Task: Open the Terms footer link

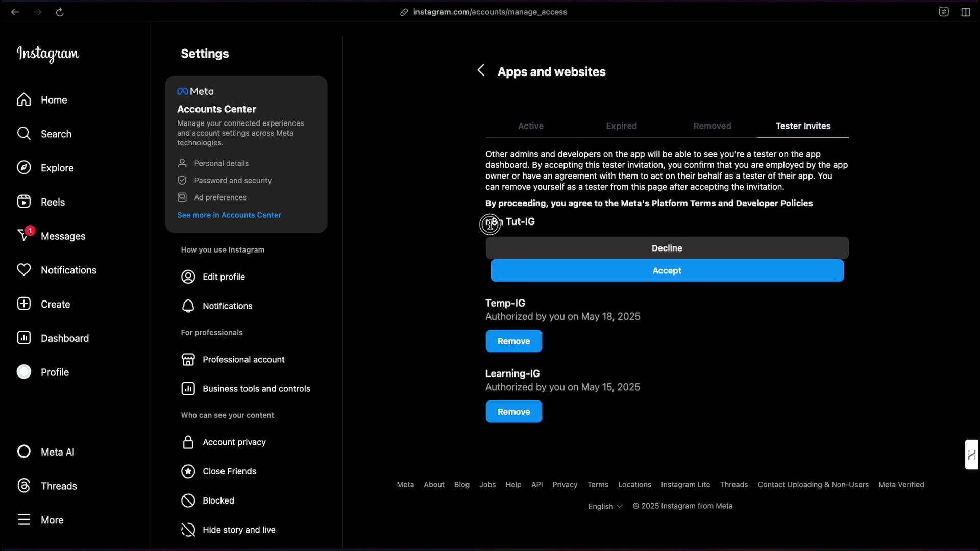Action: pyautogui.click(x=598, y=485)
